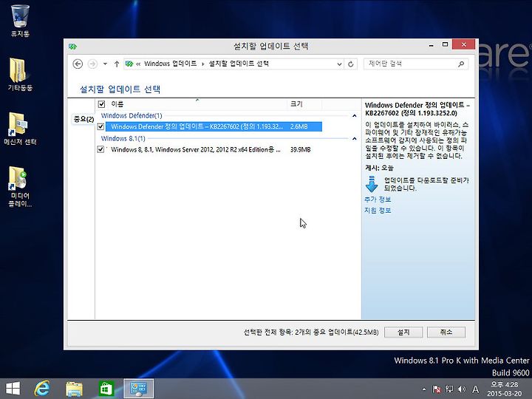This screenshot has width=532, height=399.
Task: Collapse the Windows Defender(1) group
Action: pos(354,116)
